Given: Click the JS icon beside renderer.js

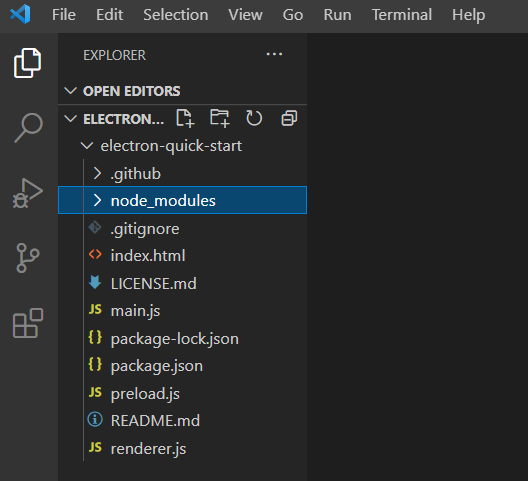Looking at the screenshot, I should pyautogui.click(x=95, y=447).
